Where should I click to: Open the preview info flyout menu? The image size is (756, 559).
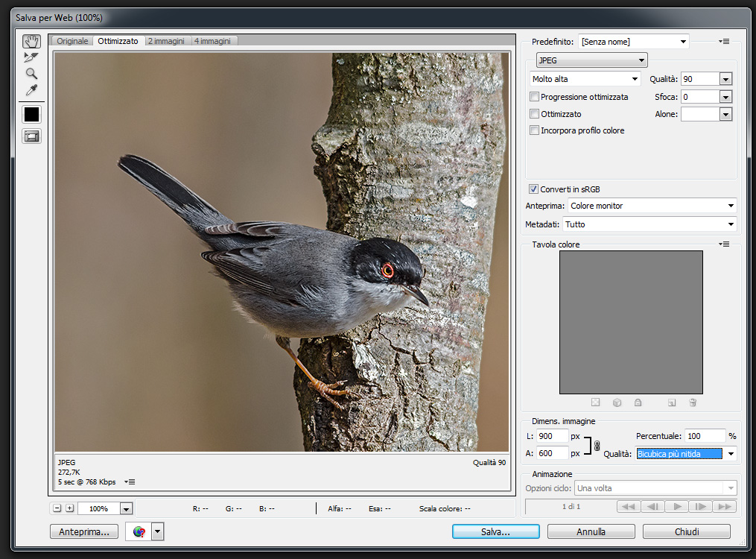(130, 481)
